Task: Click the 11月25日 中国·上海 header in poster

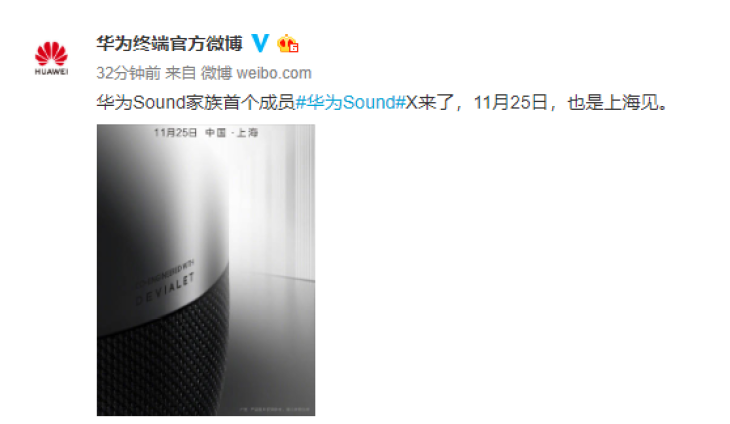Action: click(206, 133)
